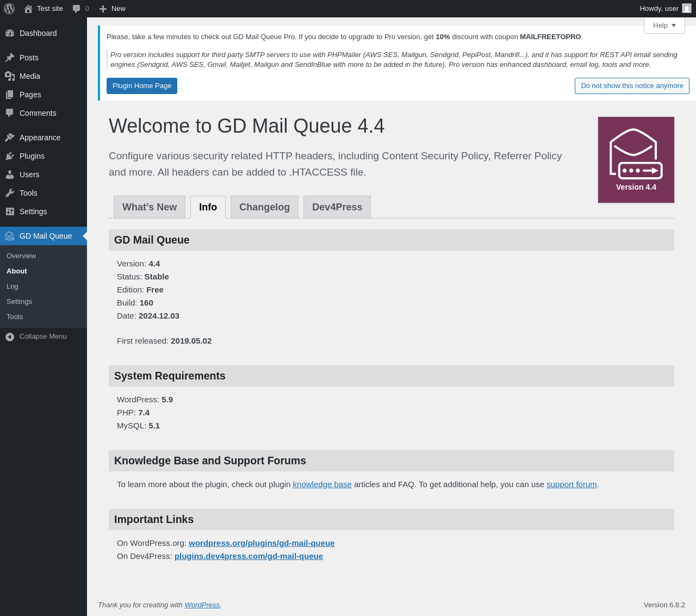696x616 pixels.
Task: Click the Build 160 text
Action: click(135, 303)
